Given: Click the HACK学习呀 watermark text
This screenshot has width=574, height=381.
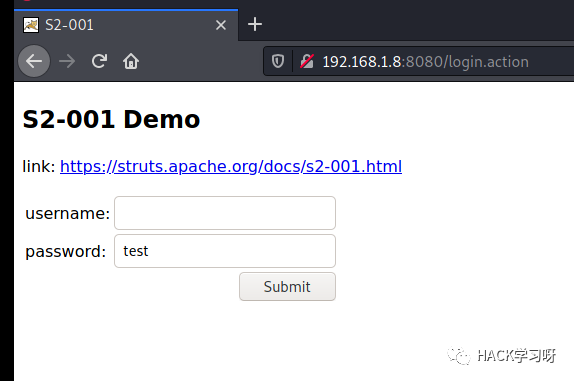Looking at the screenshot, I should (517, 355).
